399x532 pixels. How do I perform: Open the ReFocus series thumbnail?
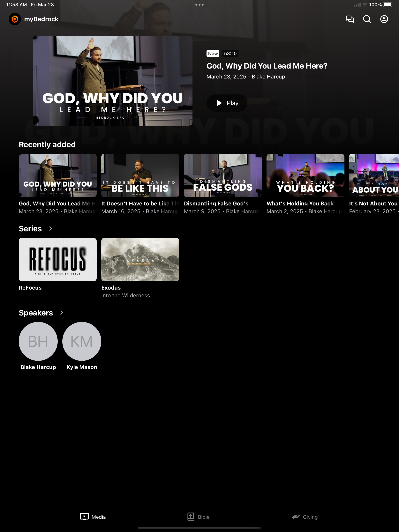click(57, 260)
